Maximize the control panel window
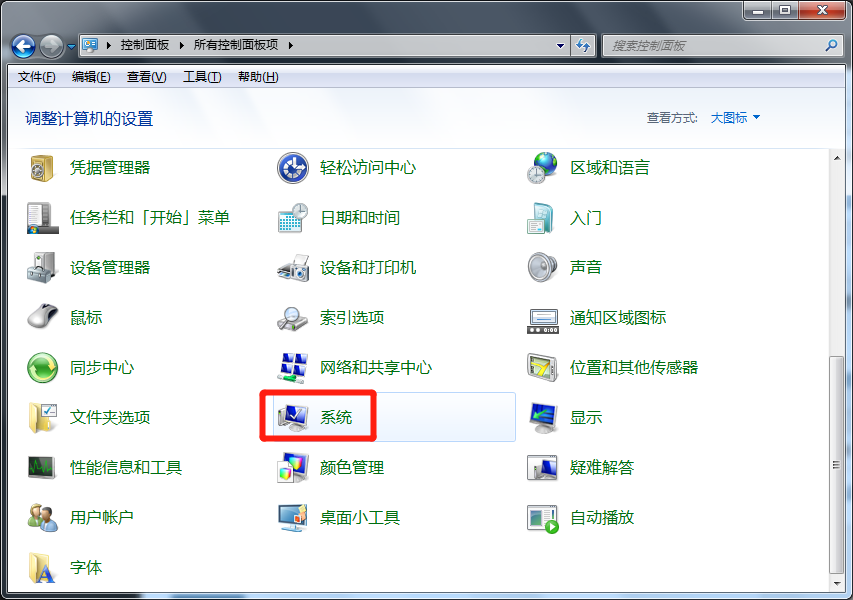Screen dimensions: 853x600 pos(785,10)
